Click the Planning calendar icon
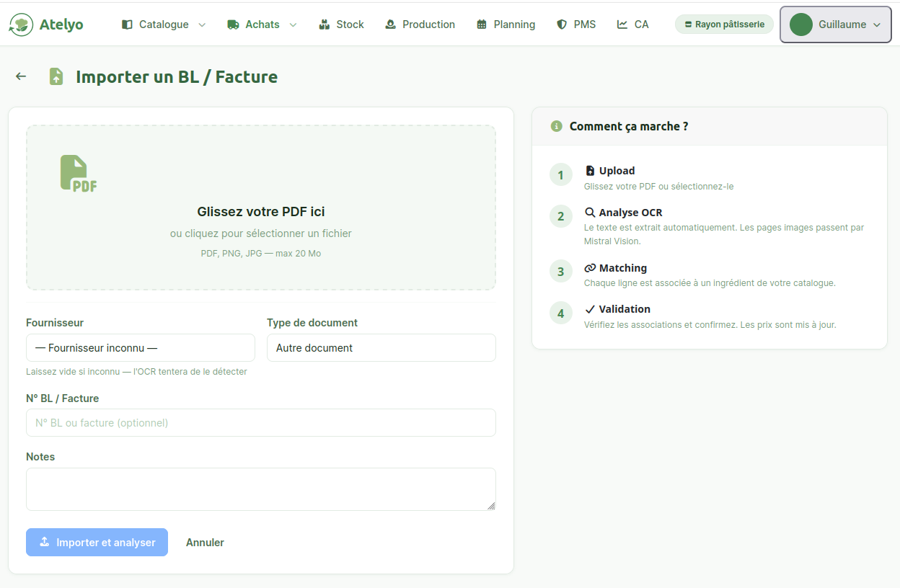 point(482,24)
